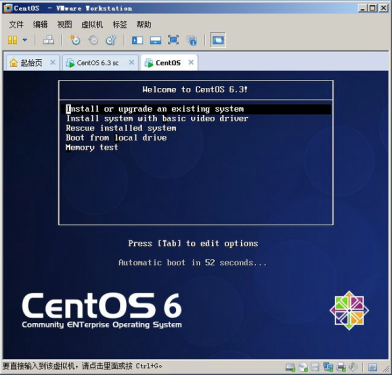Image resolution: width=392 pixels, height=375 pixels.
Task: Click the quick switch mode monitor icon
Action: click(x=155, y=40)
